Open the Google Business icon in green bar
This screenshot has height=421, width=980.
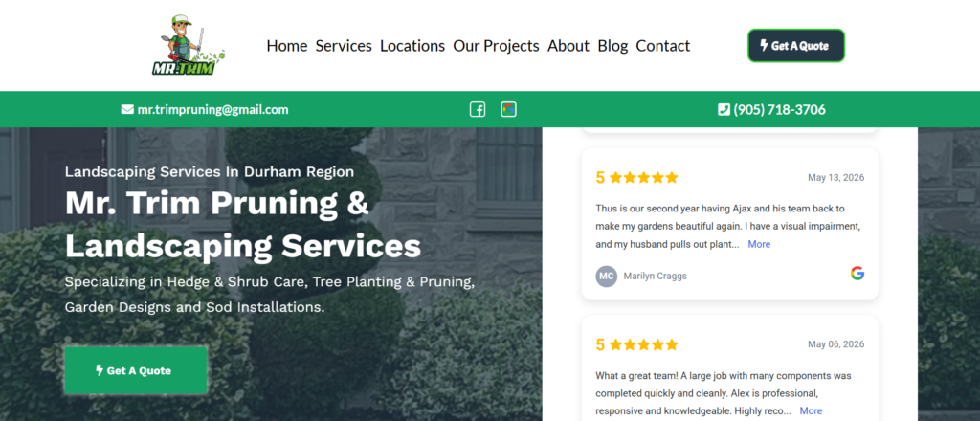tap(509, 110)
